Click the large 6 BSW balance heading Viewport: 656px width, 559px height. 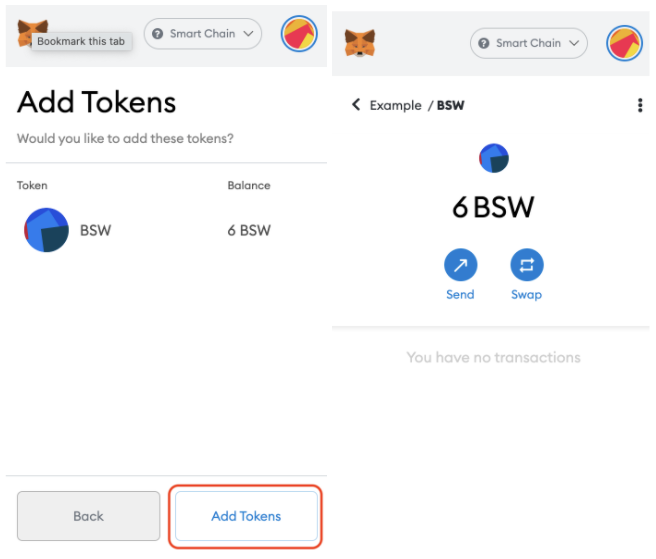pyautogui.click(x=493, y=207)
